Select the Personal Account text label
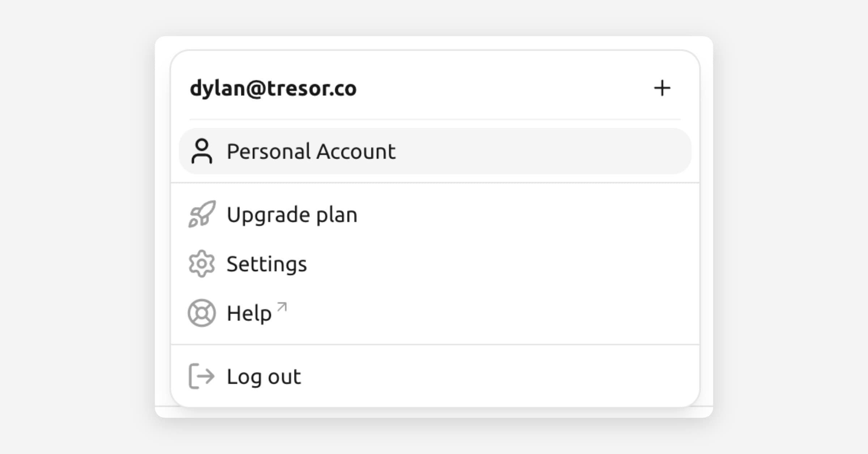The width and height of the screenshot is (868, 454). coord(311,151)
